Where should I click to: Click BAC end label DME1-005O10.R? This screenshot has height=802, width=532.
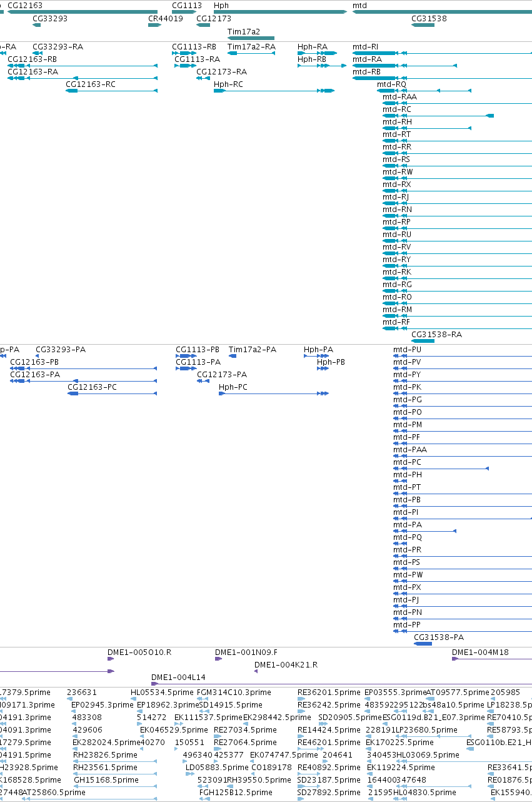pos(139,652)
